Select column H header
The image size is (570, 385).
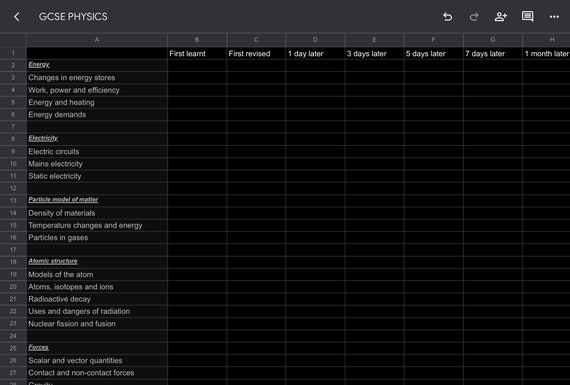546,40
